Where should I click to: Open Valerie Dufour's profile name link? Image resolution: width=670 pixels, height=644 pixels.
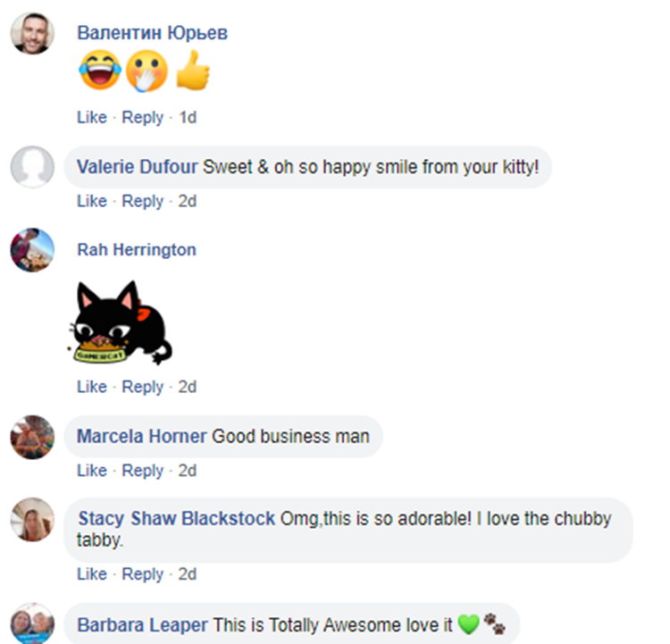138,167
